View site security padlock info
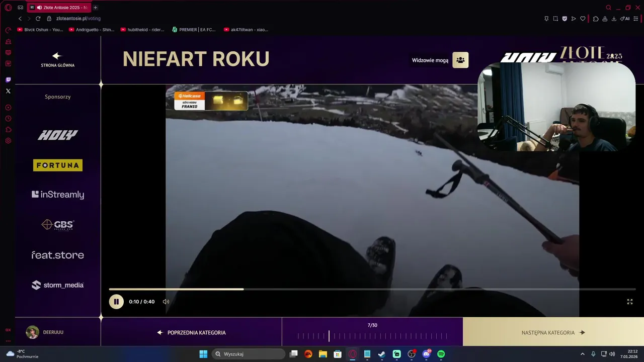 (x=49, y=19)
